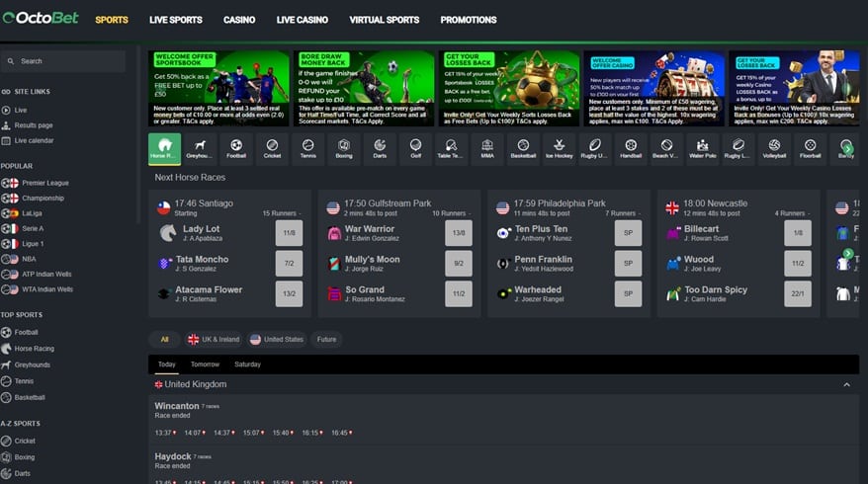Switch to the Saturday tab
Viewport: 868px width, 484px height.
[247, 364]
